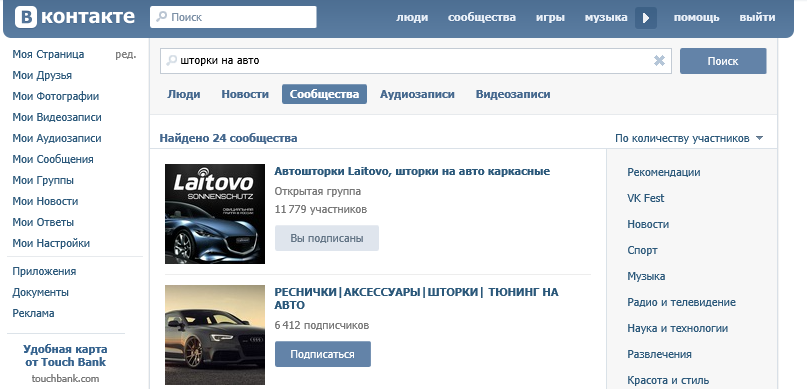Click the Touch Bank ad title

(65, 356)
